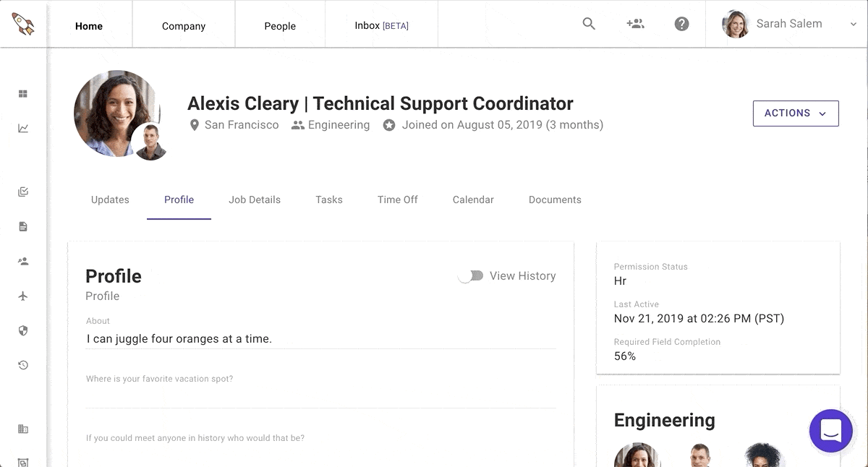
Task: Click the search magnifier icon
Action: (x=589, y=24)
